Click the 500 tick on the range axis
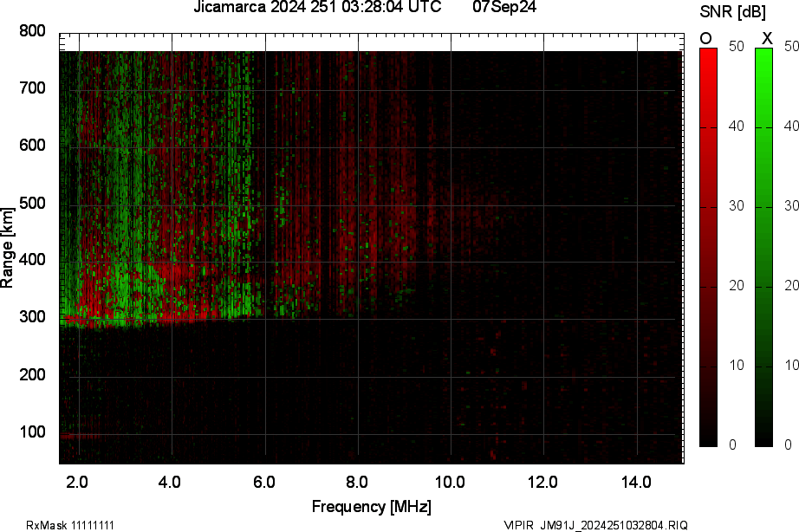Viewport: 799px width, 532px height. click(32, 204)
